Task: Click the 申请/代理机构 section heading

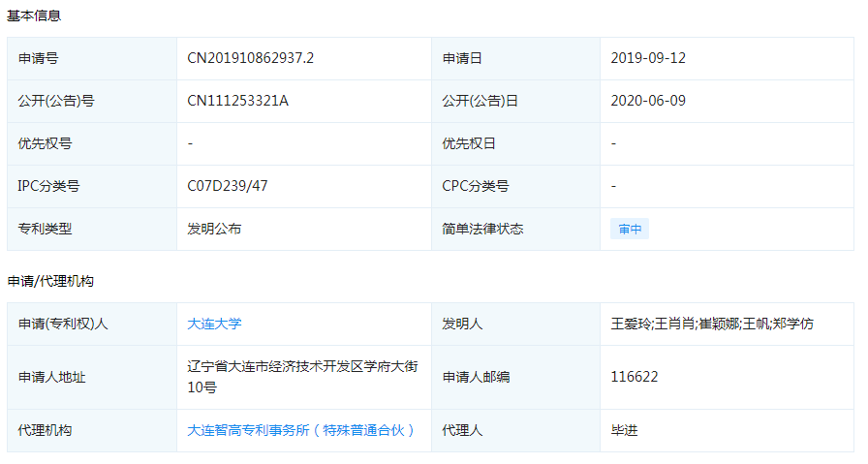Action: pyautogui.click(x=50, y=281)
